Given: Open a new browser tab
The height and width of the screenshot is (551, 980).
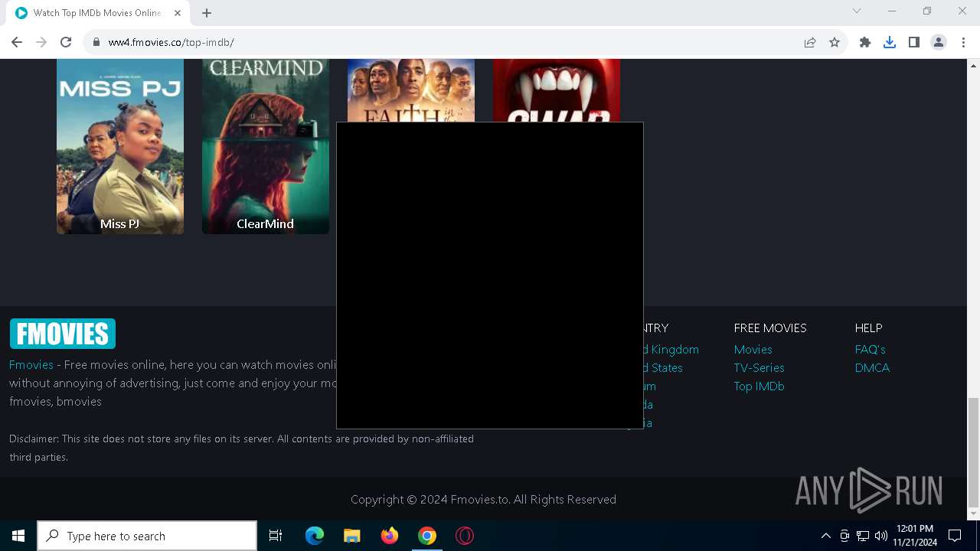Looking at the screenshot, I should pos(207,12).
